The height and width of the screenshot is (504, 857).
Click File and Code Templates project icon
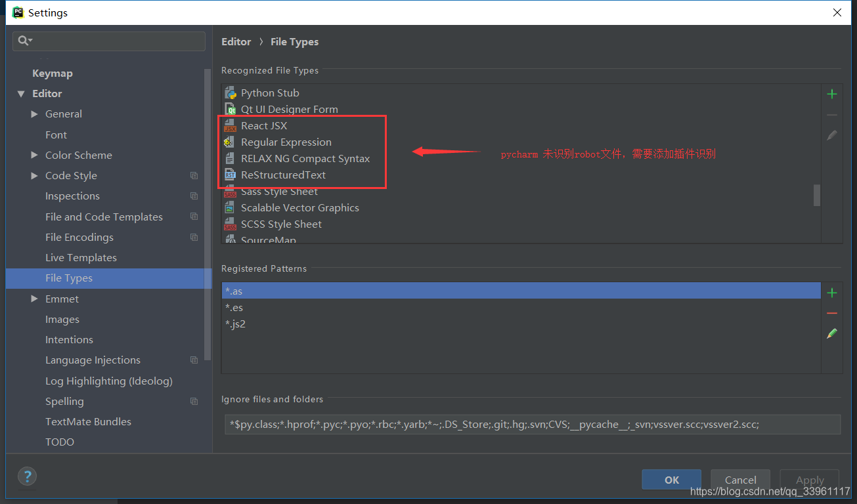(x=194, y=217)
